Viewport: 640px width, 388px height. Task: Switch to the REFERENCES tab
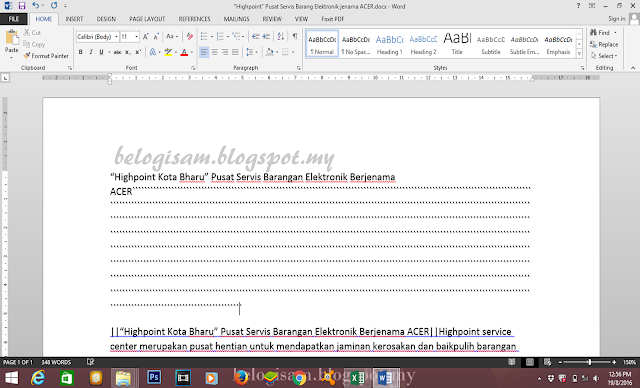pos(194,19)
